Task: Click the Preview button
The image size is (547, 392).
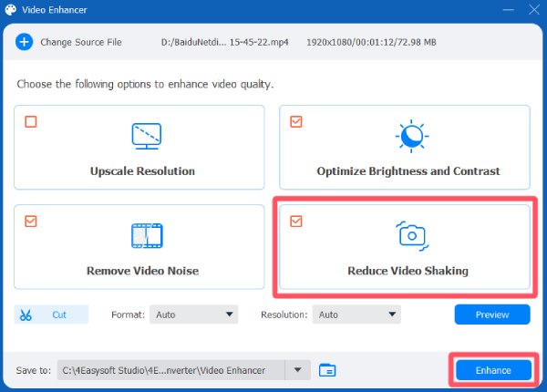Action: click(492, 315)
